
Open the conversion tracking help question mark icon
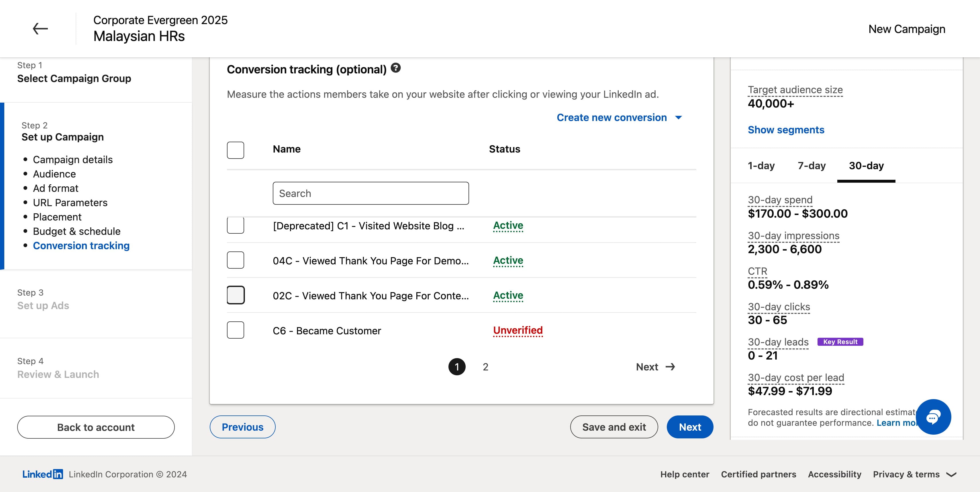[396, 68]
